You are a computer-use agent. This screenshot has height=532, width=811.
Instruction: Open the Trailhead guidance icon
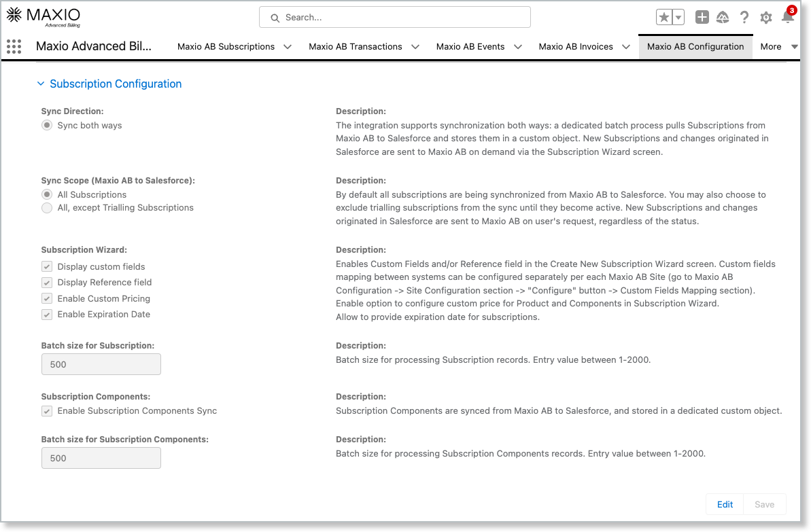click(x=723, y=18)
